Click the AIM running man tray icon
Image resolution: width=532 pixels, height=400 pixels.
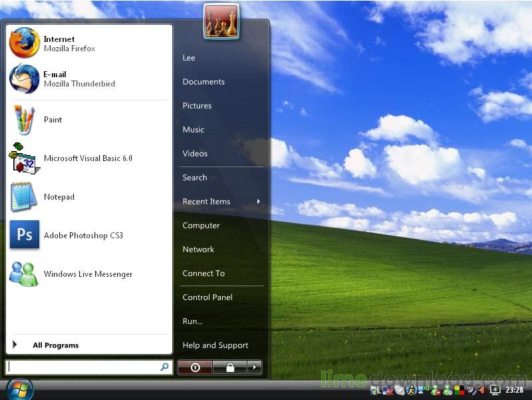(412, 390)
